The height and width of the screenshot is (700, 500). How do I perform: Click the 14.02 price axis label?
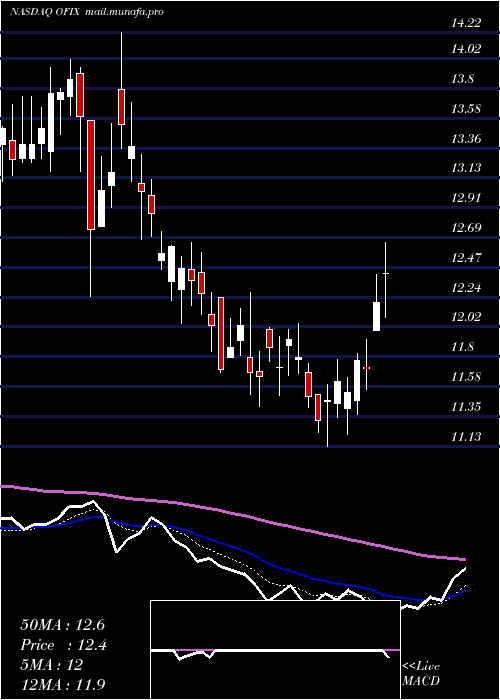point(466,49)
